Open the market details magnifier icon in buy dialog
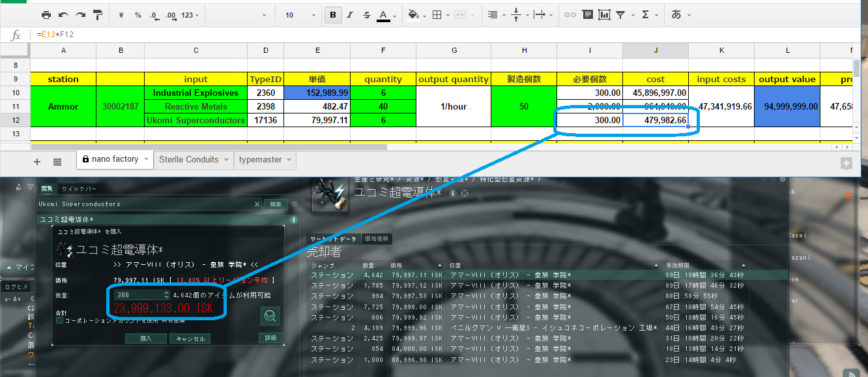The width and height of the screenshot is (868, 377). click(270, 316)
